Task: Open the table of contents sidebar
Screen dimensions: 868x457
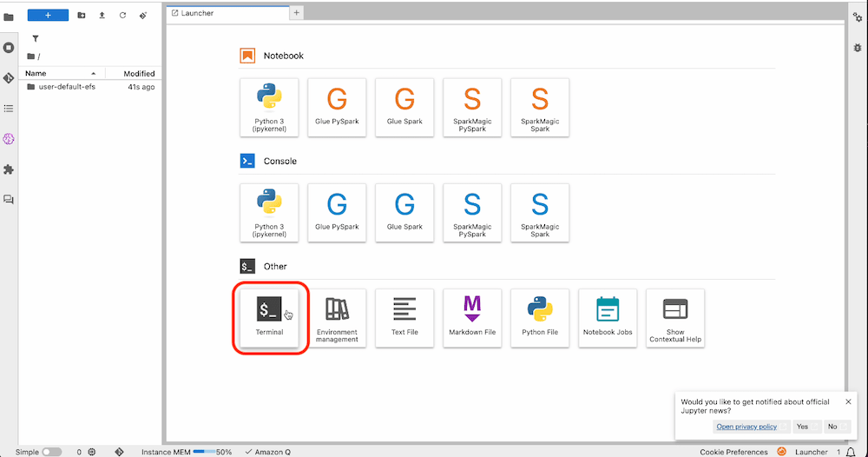Action: [9, 109]
